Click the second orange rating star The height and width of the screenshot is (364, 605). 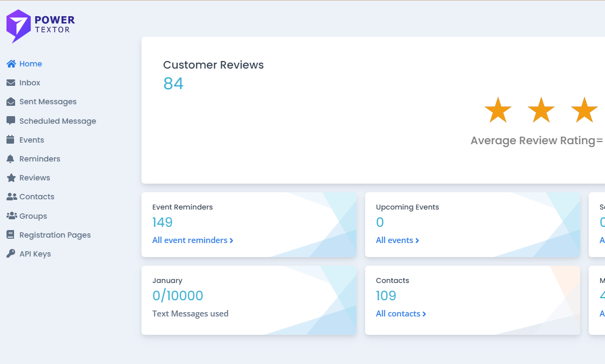pos(541,110)
